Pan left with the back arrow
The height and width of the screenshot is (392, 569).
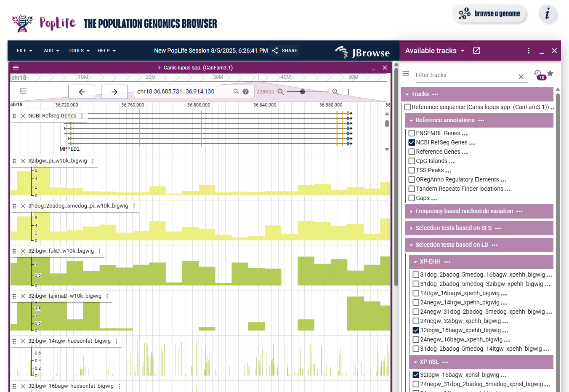(82, 92)
